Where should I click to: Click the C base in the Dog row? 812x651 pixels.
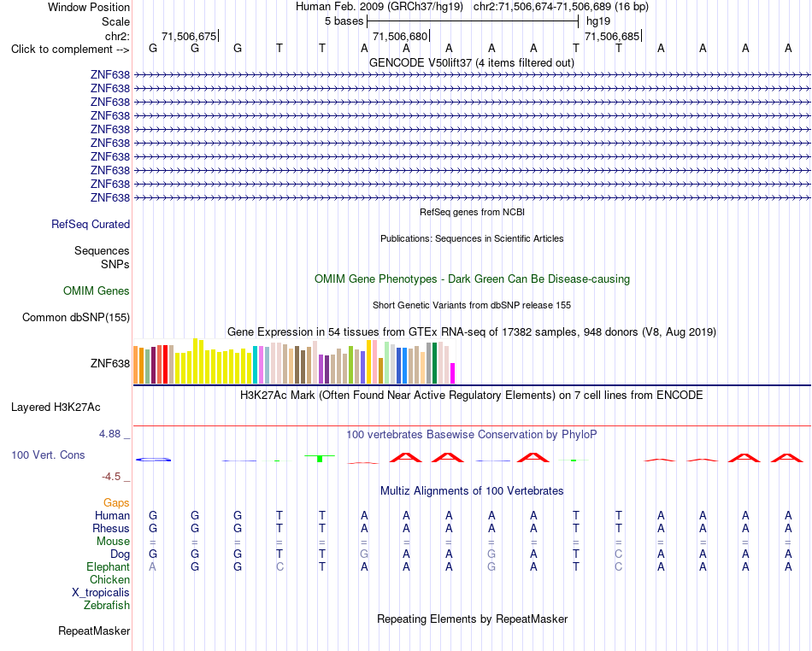(x=618, y=554)
